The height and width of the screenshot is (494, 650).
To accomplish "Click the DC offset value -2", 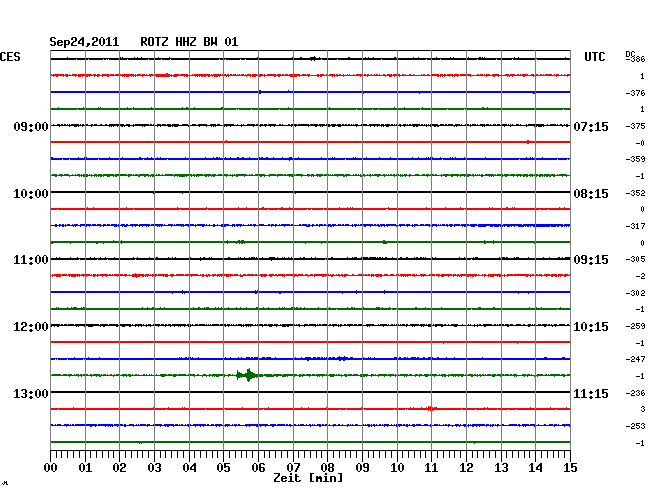I will pyautogui.click(x=640, y=276).
